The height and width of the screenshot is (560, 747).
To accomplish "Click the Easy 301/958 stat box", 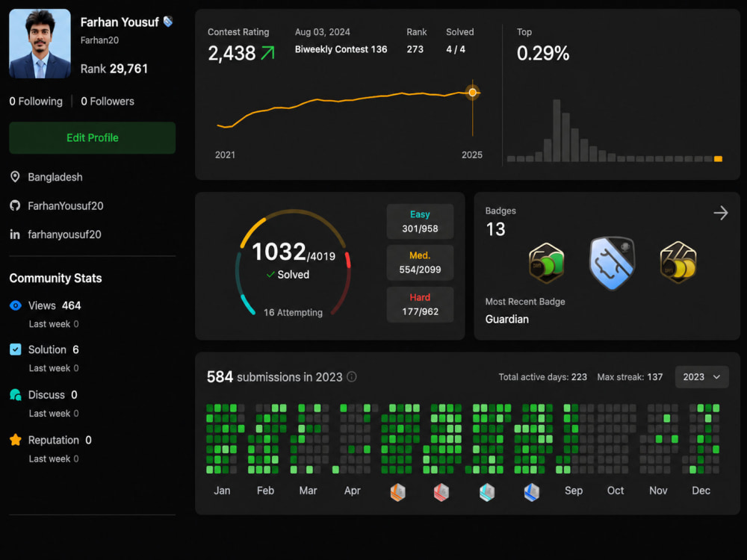I will 420,222.
